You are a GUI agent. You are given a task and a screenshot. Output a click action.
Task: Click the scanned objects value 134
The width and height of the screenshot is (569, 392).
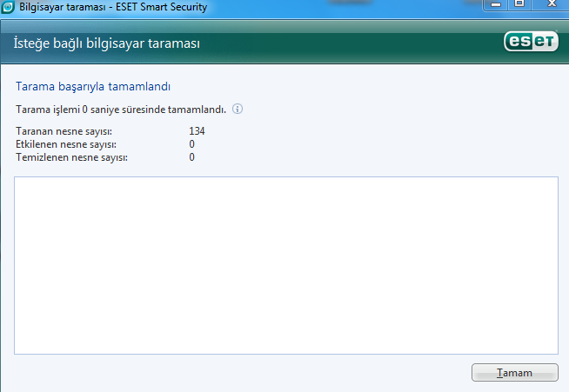[x=197, y=131]
